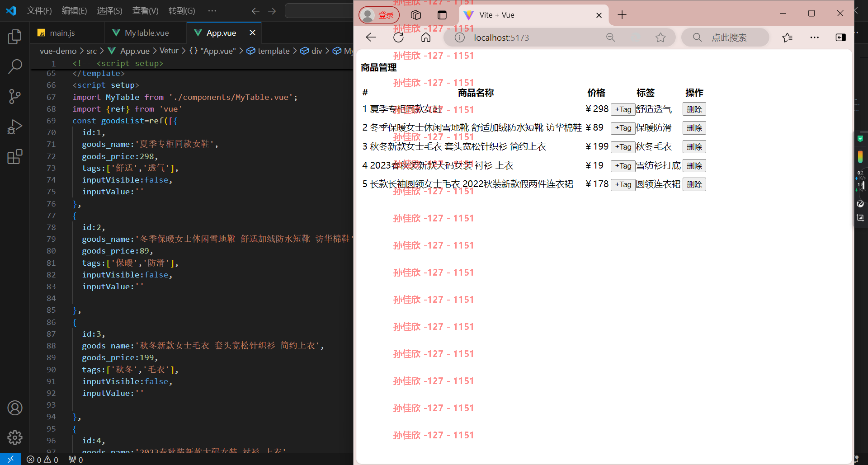Click the 价格 column header
This screenshot has height=465, width=868.
(x=596, y=93)
